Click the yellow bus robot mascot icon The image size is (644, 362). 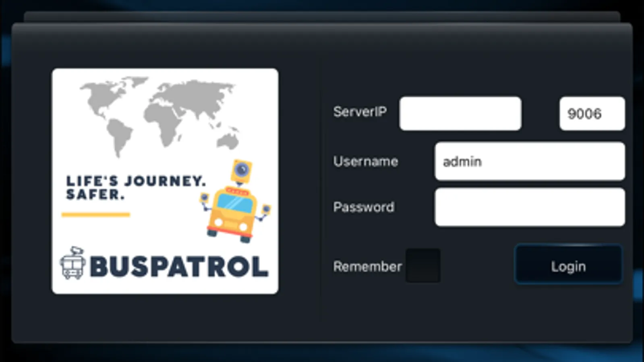(236, 201)
